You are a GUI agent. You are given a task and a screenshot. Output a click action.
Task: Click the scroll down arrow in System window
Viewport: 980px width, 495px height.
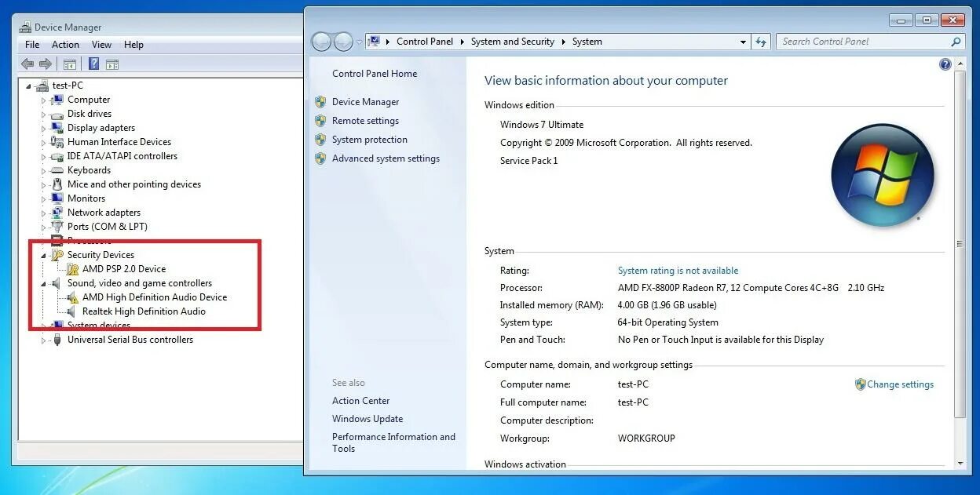coord(960,464)
